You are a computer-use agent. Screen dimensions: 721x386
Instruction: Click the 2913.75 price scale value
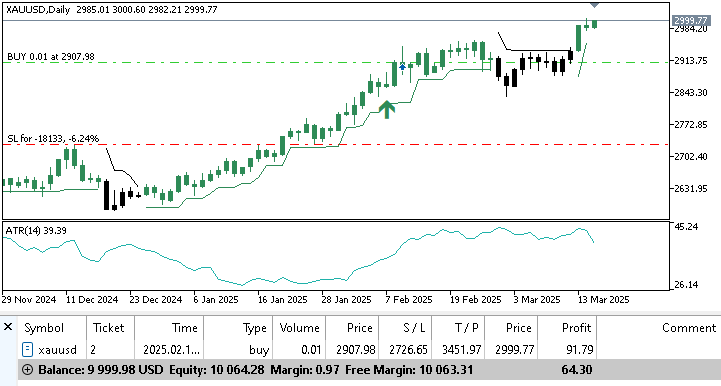(691, 60)
